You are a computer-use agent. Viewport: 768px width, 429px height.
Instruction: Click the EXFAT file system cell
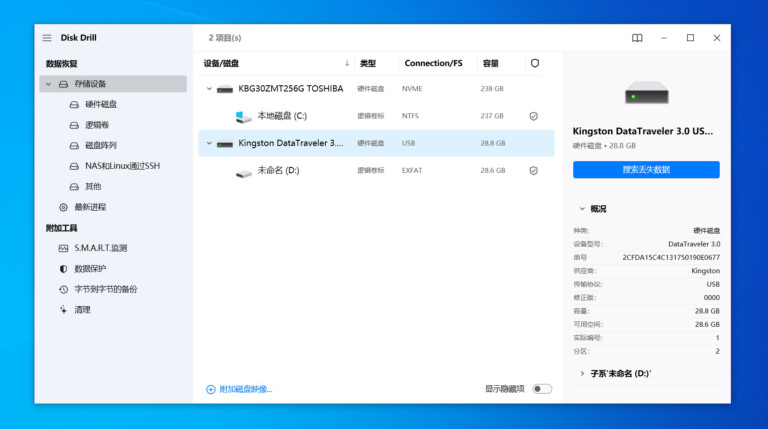coord(412,170)
